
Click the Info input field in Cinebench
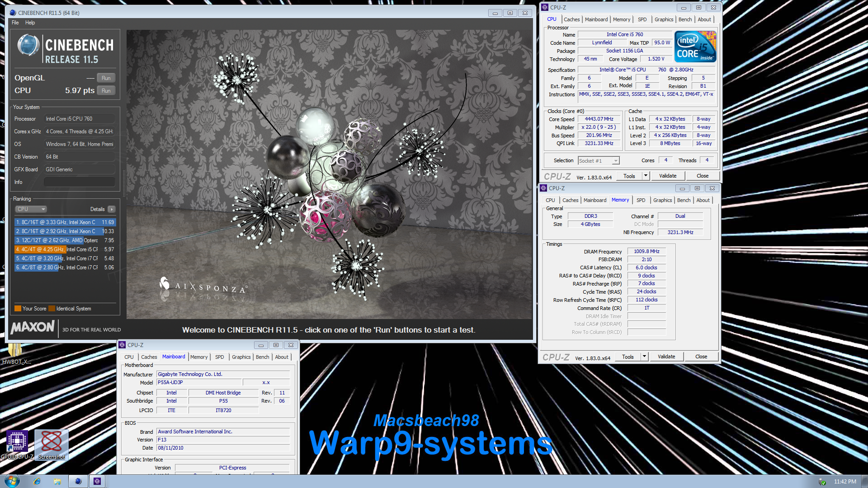80,182
